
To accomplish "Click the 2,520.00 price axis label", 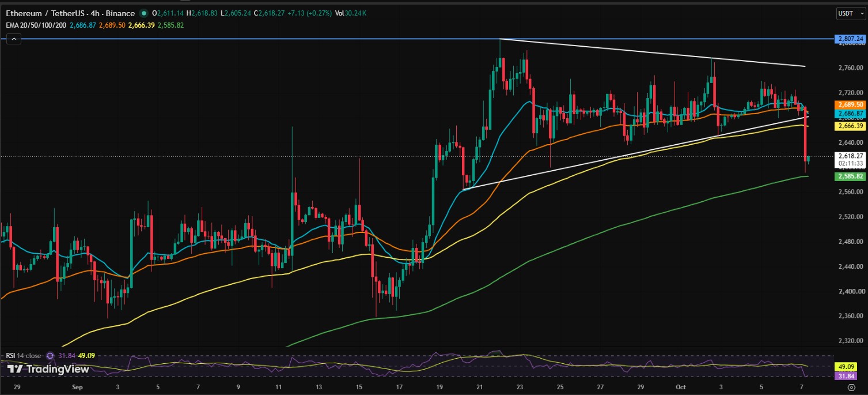I will point(851,217).
